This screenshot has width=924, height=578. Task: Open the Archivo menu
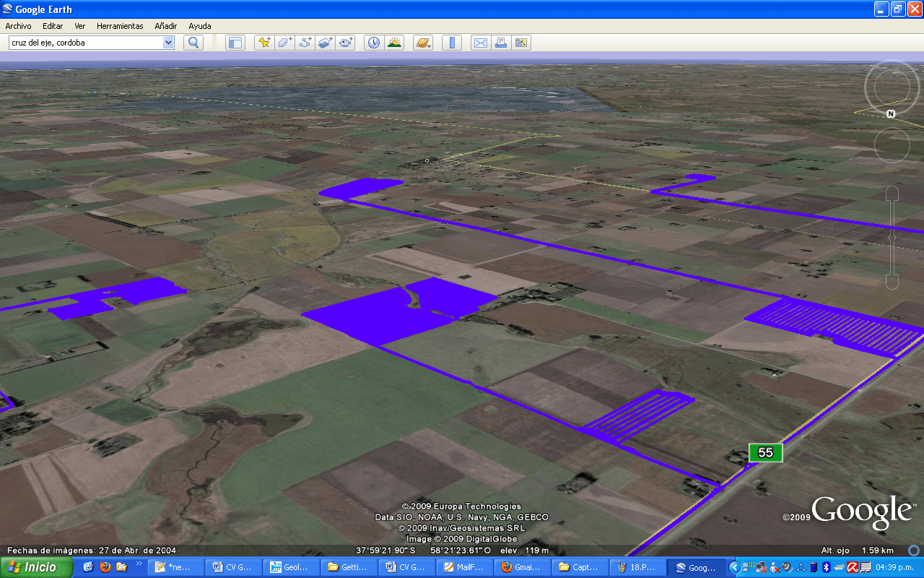tap(18, 26)
